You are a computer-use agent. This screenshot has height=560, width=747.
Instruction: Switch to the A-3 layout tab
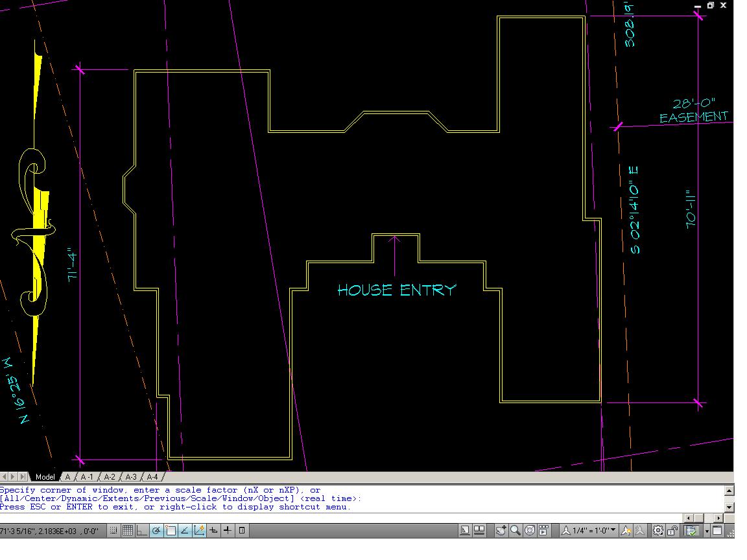coord(131,476)
